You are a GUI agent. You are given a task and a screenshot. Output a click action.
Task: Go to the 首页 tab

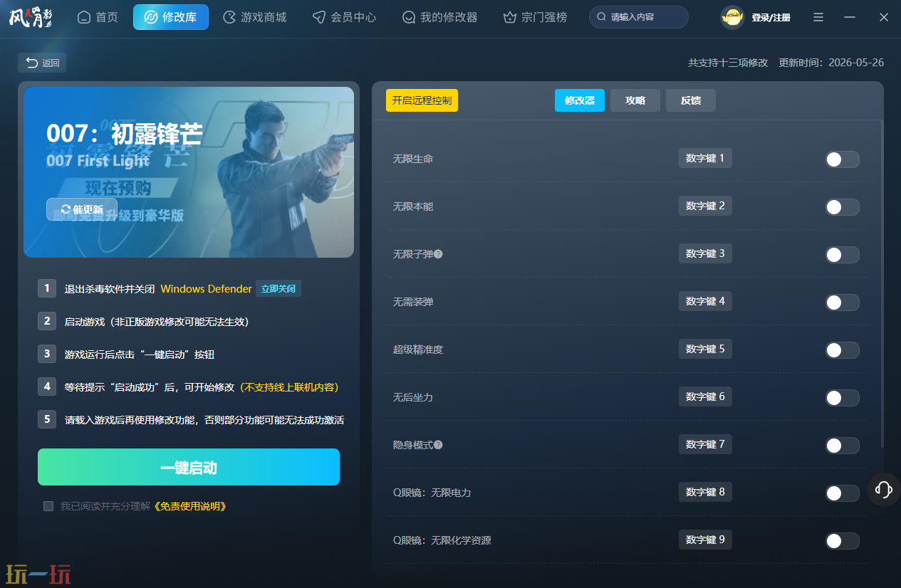(x=98, y=17)
